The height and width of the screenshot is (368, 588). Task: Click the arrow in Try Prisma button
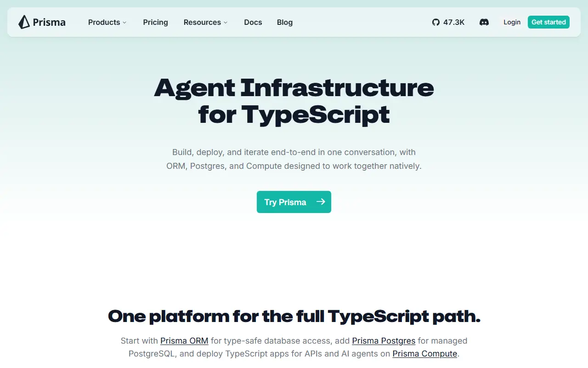[321, 201]
